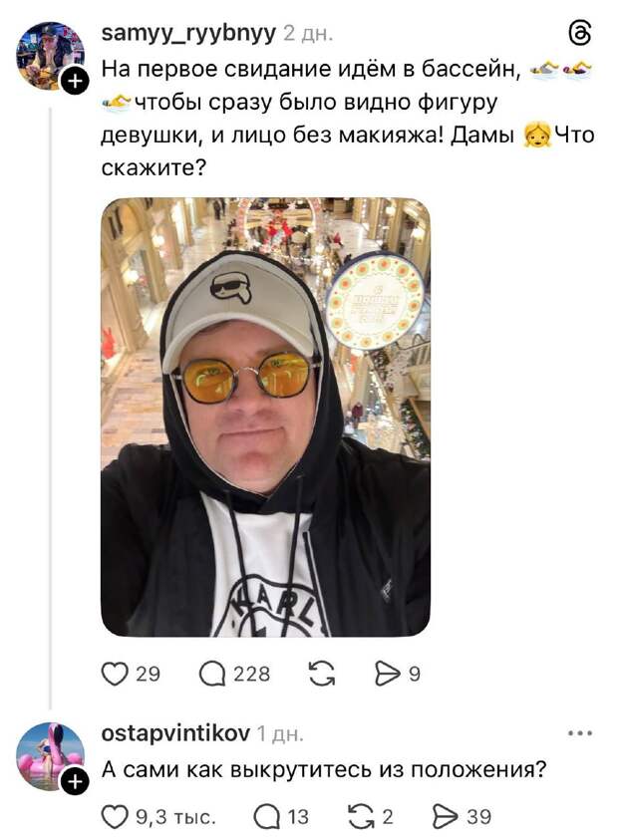
Task: View the samyy_ryybnyy profile avatar
Action: coord(50,56)
